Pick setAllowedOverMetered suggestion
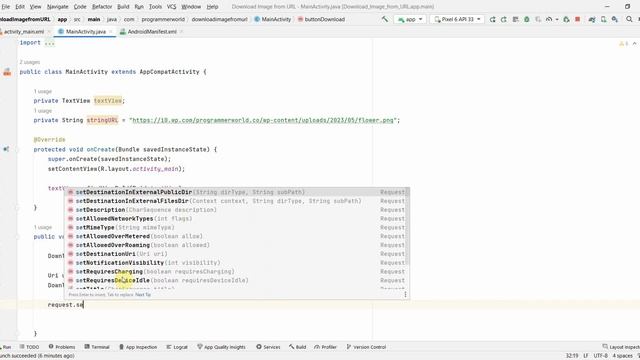 237,236
